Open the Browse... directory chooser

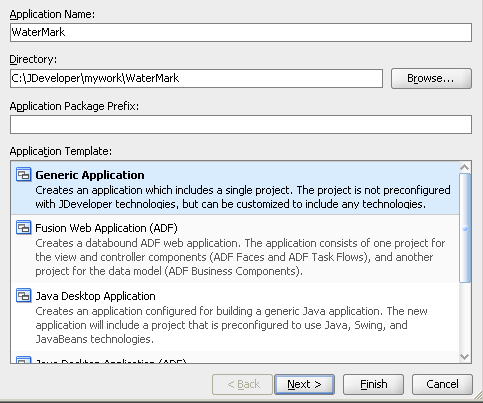431,78
